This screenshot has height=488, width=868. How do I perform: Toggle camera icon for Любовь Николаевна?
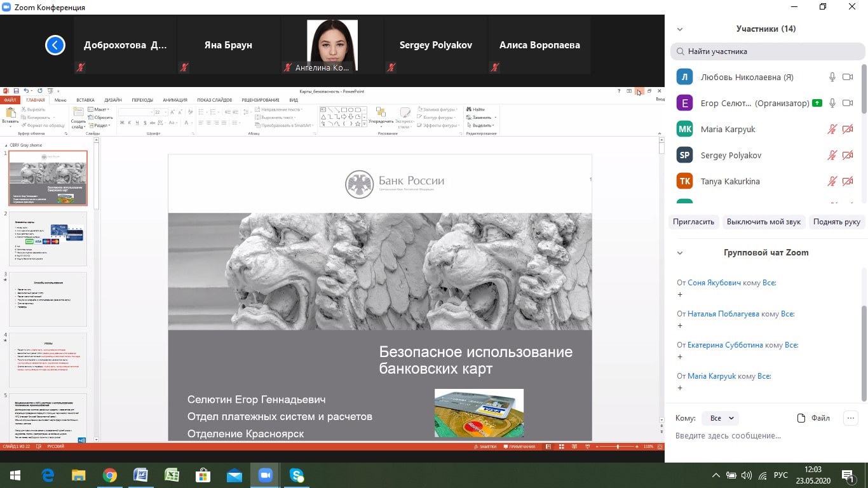848,77
